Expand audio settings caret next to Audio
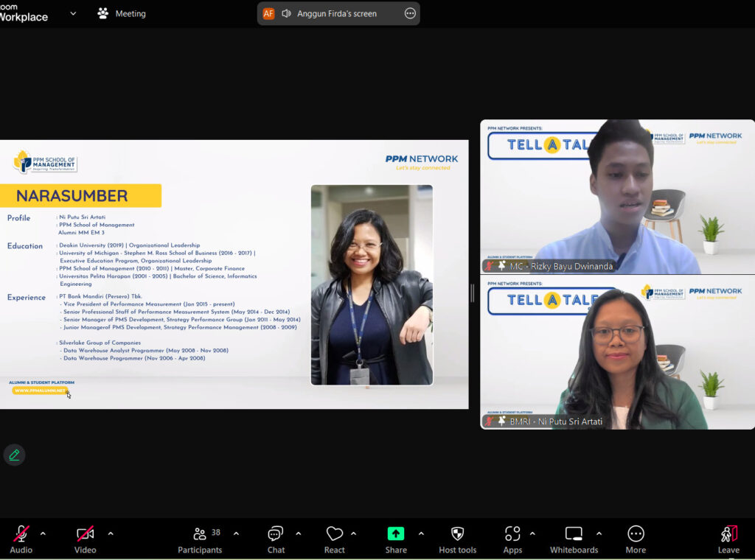The height and width of the screenshot is (560, 755). point(43,533)
